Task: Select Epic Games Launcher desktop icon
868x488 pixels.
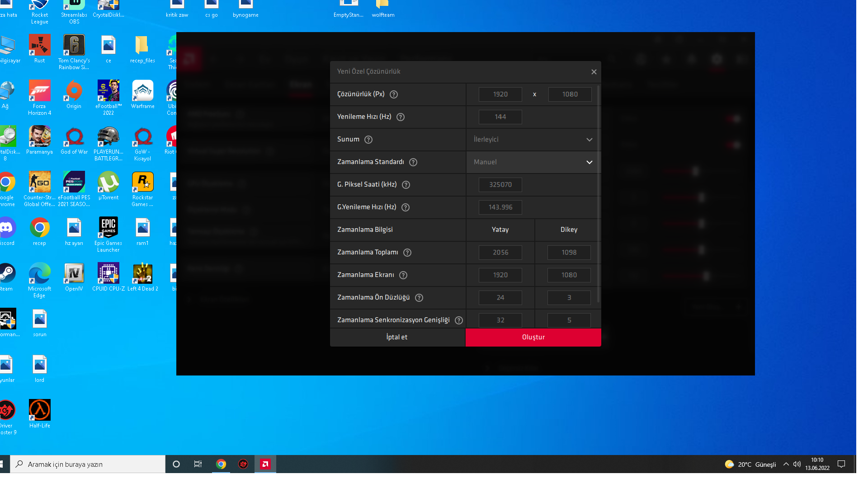Action: [x=108, y=235]
